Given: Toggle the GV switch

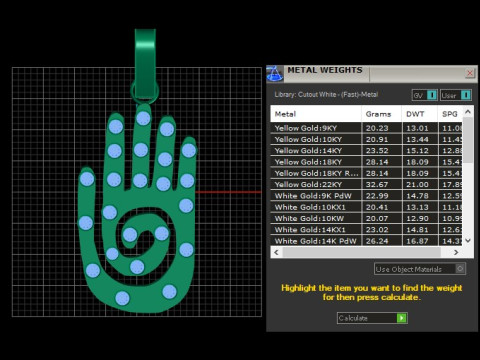Looking at the screenshot, I should pos(424,95).
